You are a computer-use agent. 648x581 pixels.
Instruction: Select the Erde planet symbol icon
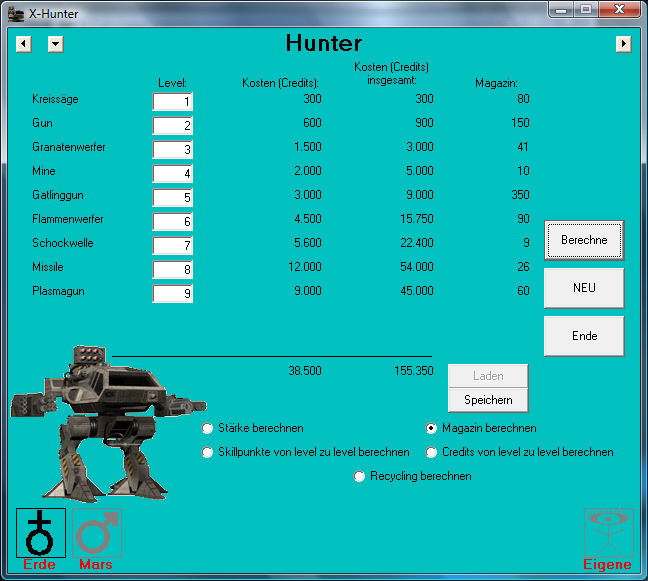pyautogui.click(x=40, y=533)
